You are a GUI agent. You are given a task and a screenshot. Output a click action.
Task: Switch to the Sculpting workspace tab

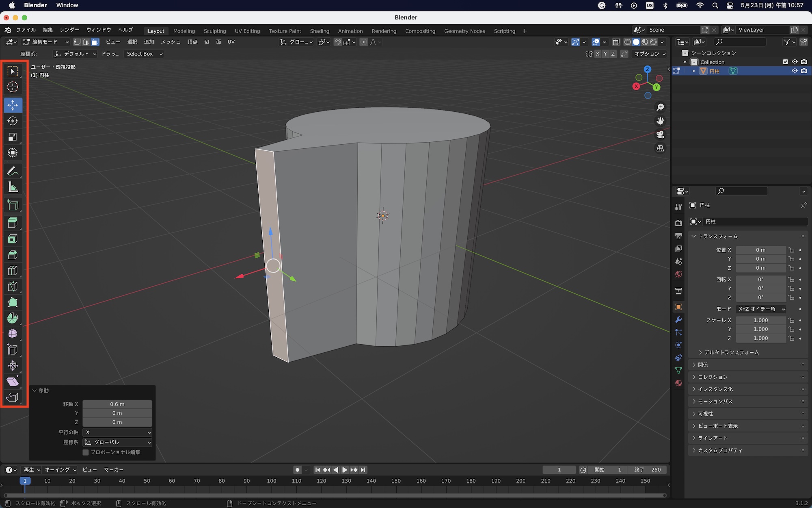215,31
